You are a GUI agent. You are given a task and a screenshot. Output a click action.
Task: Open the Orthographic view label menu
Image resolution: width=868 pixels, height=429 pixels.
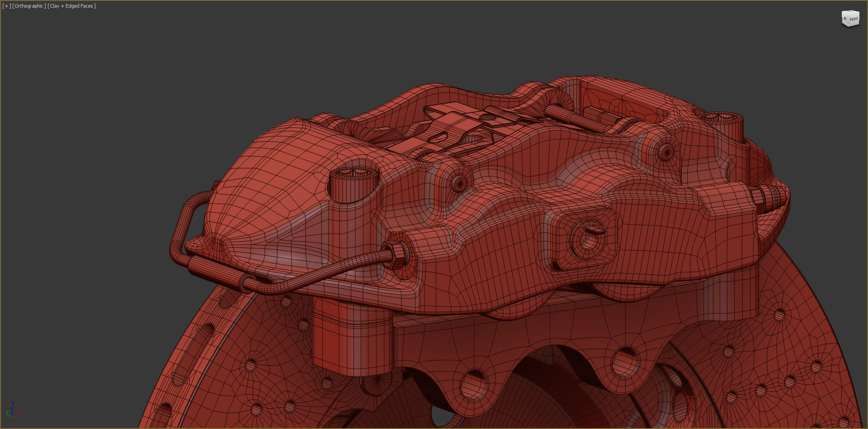29,6
